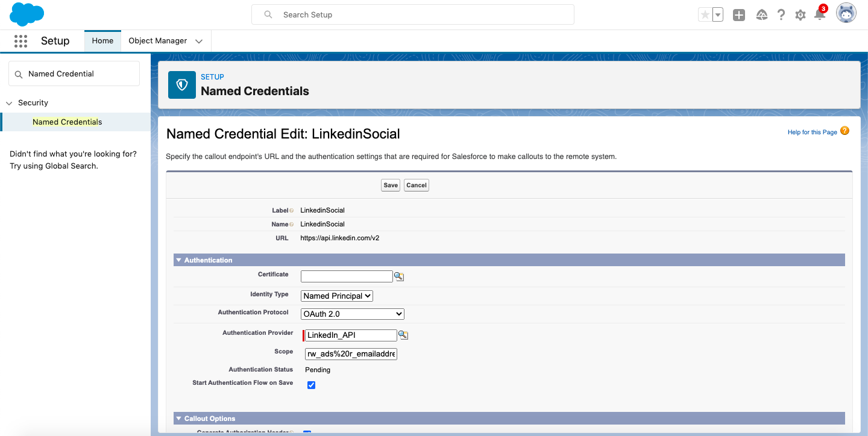Collapse the Authentication section triangle

[179, 260]
